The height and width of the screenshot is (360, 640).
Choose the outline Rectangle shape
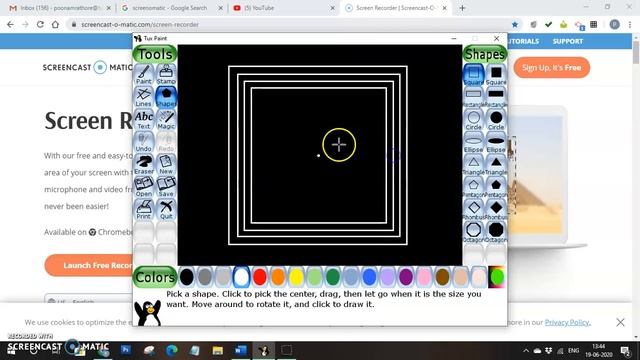click(x=473, y=97)
